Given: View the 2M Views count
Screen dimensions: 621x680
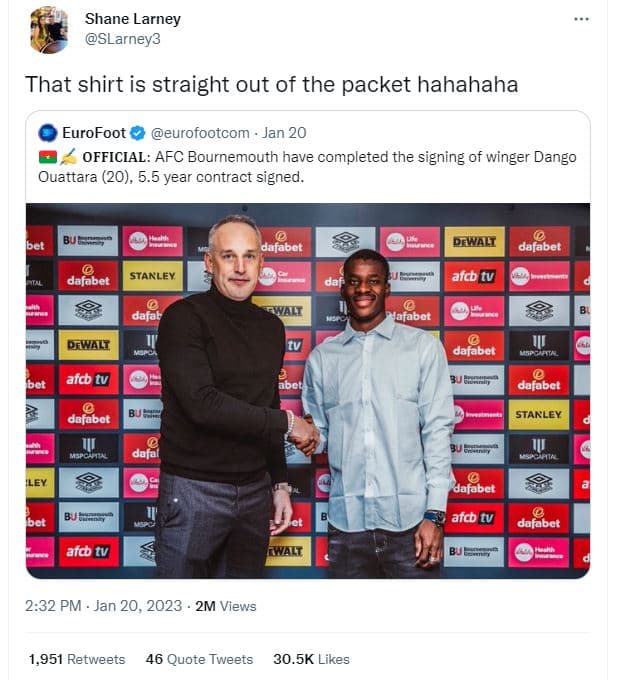Looking at the screenshot, I should (226, 606).
